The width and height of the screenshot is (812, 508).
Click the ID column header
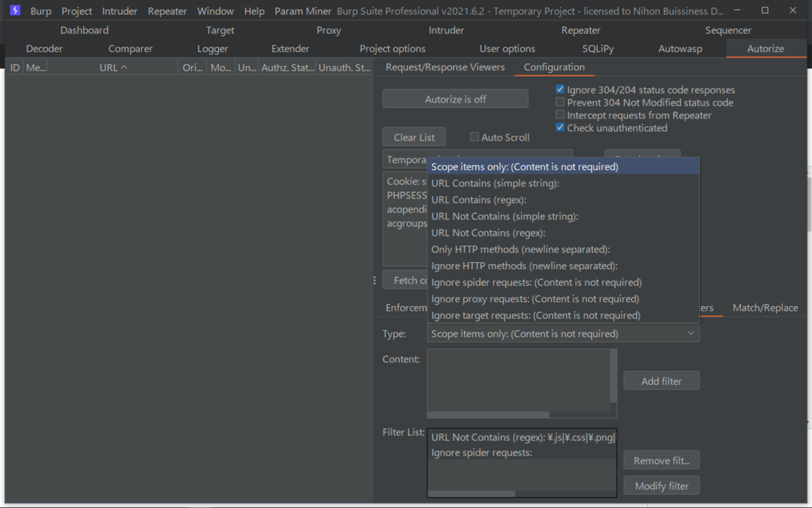15,68
